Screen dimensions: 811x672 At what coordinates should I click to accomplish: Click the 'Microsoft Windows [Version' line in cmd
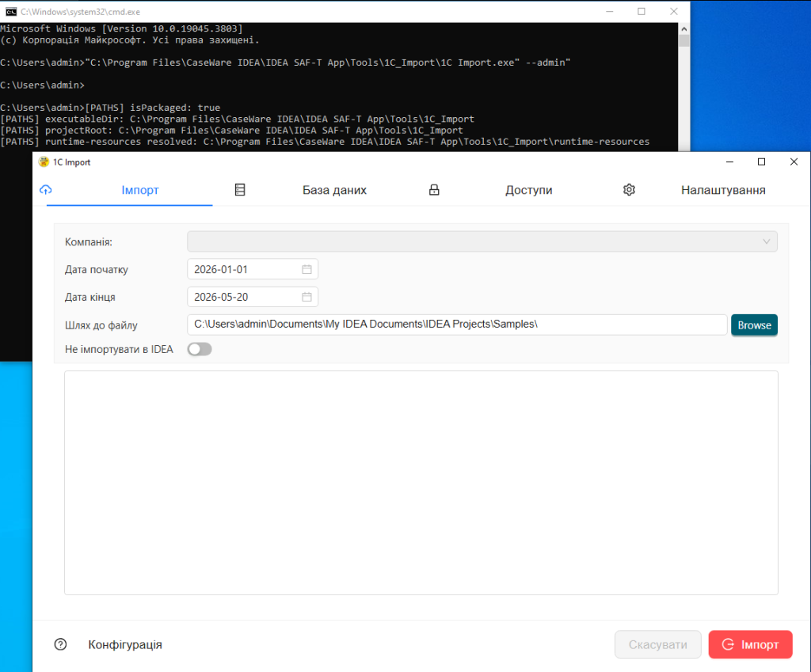pyautogui.click(x=121, y=28)
